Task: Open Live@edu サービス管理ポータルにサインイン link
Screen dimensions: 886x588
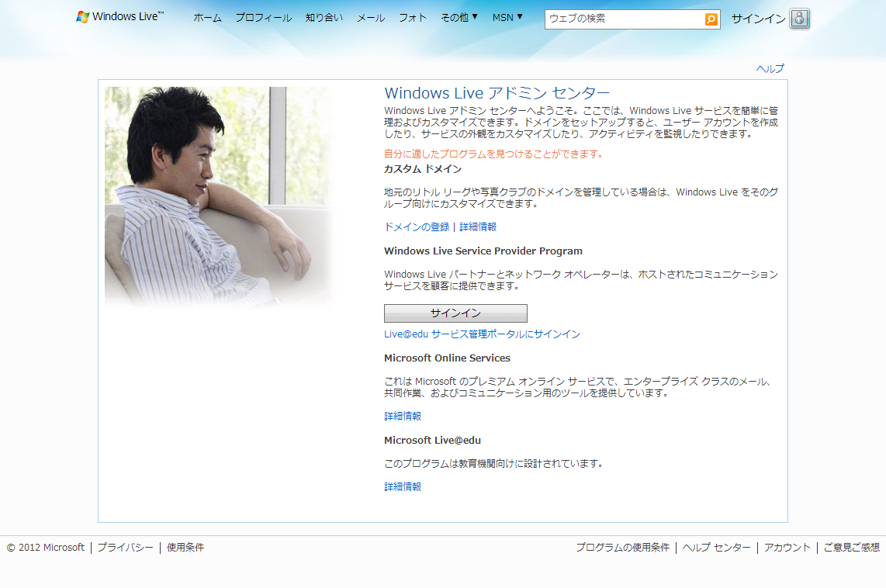Action: tap(482, 334)
